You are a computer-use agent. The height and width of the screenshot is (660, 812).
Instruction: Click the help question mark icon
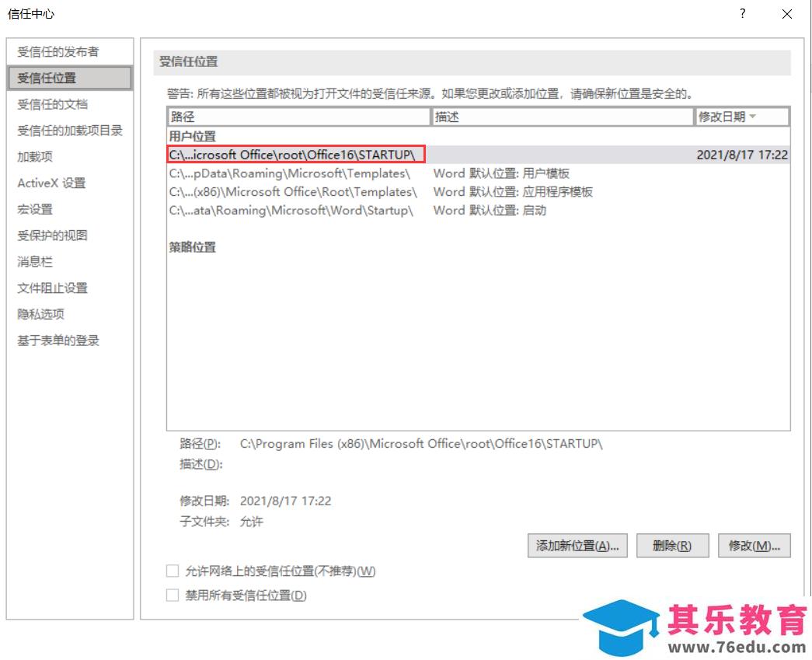click(x=743, y=14)
